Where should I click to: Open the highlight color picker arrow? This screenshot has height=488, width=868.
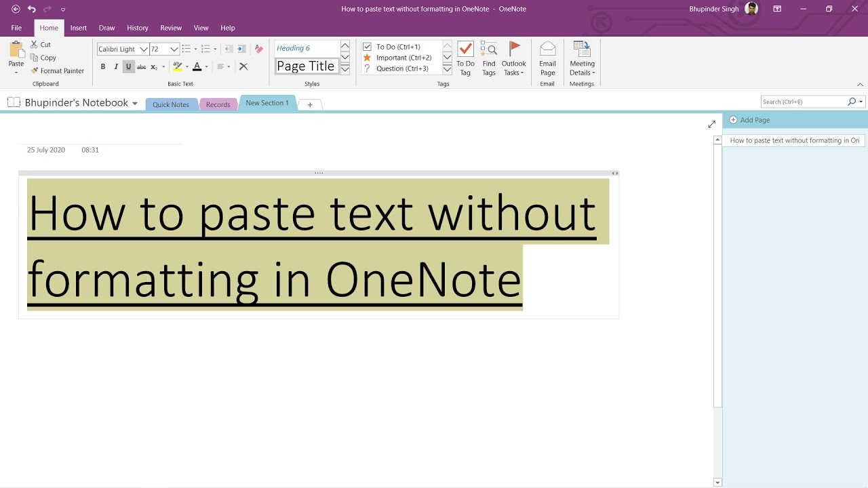coord(186,66)
